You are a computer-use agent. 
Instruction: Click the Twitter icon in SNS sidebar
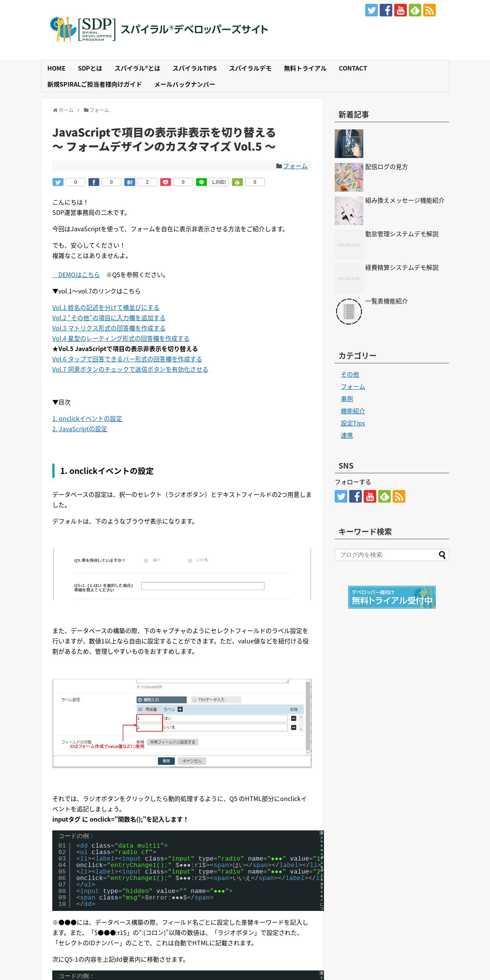341,496
